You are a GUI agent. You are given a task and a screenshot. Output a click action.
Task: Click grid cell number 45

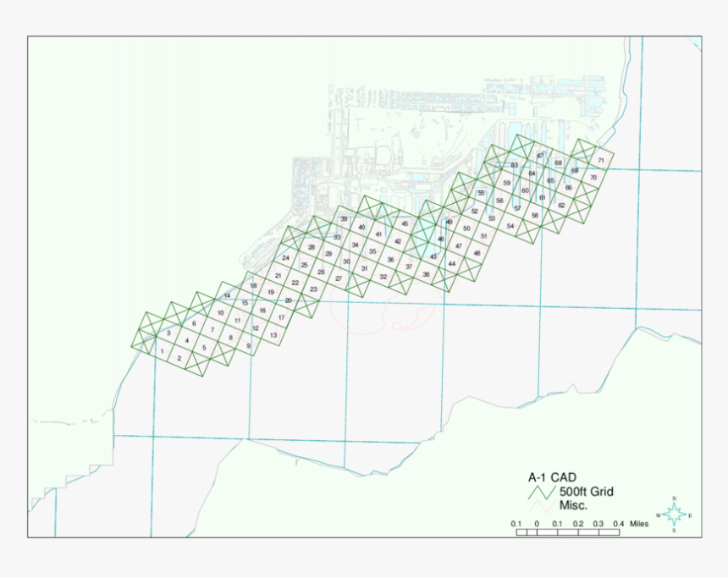point(405,223)
